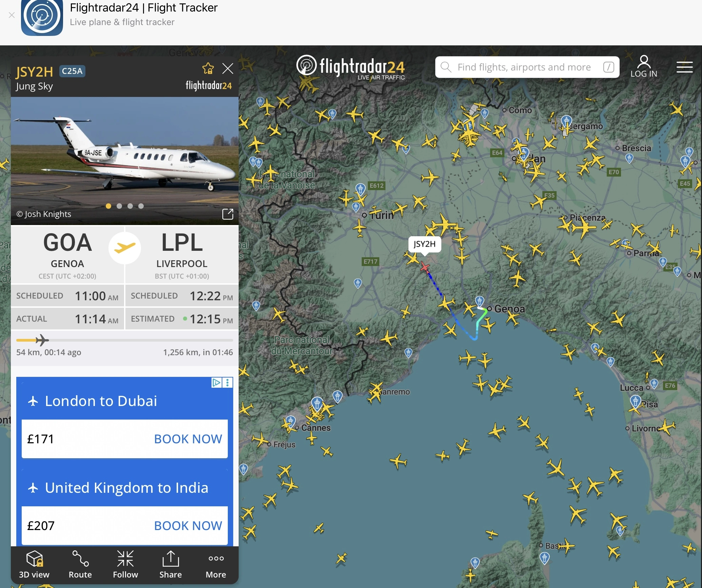Click the Genoa airport pin marker
The height and width of the screenshot is (588, 702).
[479, 300]
